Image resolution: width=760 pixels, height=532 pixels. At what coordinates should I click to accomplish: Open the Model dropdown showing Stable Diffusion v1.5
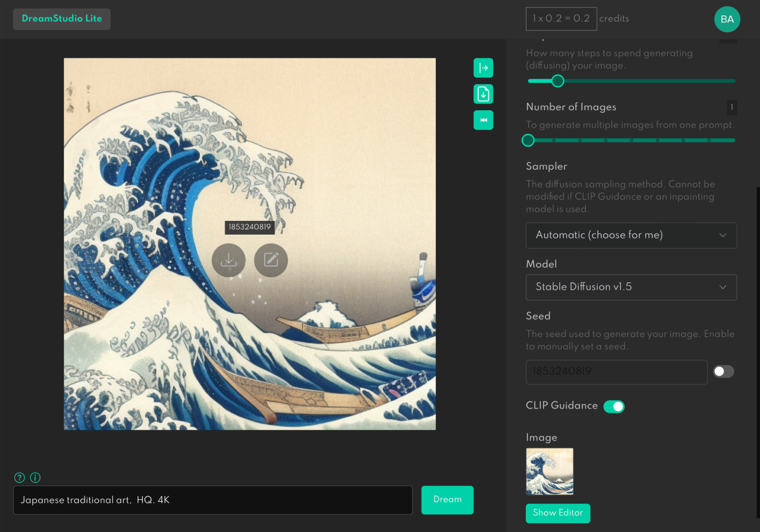(631, 287)
